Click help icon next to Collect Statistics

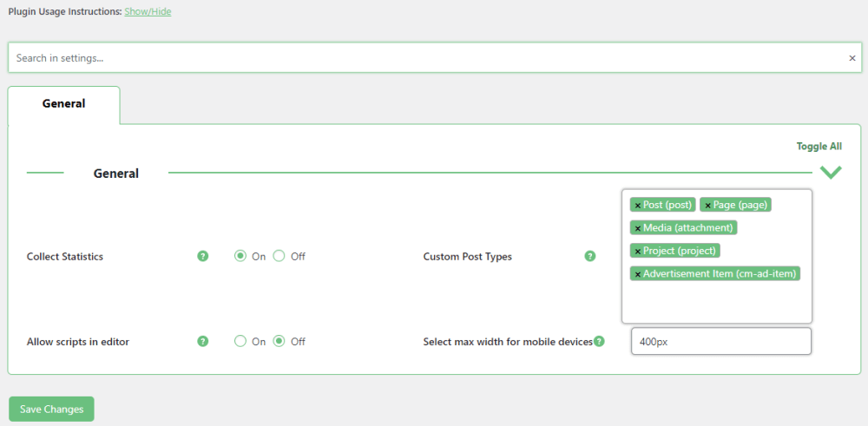coord(203,257)
